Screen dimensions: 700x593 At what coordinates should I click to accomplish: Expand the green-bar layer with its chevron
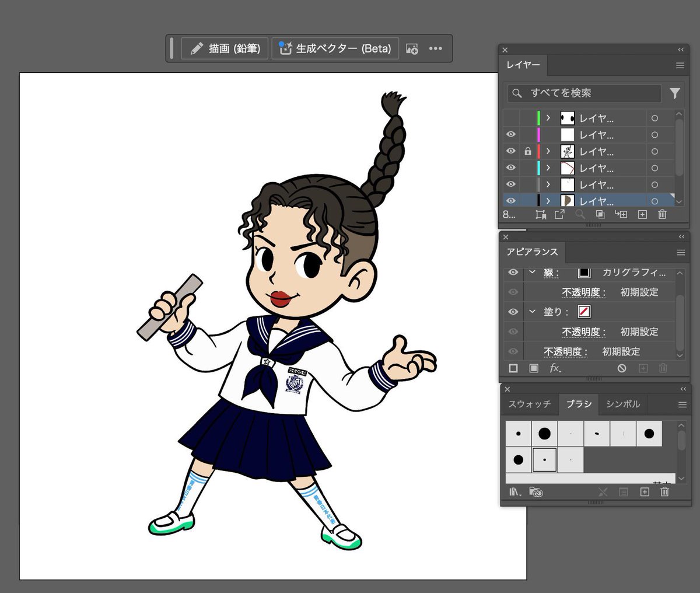(x=548, y=118)
